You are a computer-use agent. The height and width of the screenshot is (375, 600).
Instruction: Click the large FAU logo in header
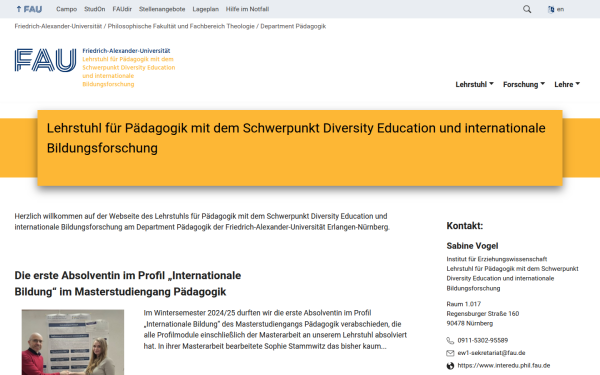pos(46,60)
